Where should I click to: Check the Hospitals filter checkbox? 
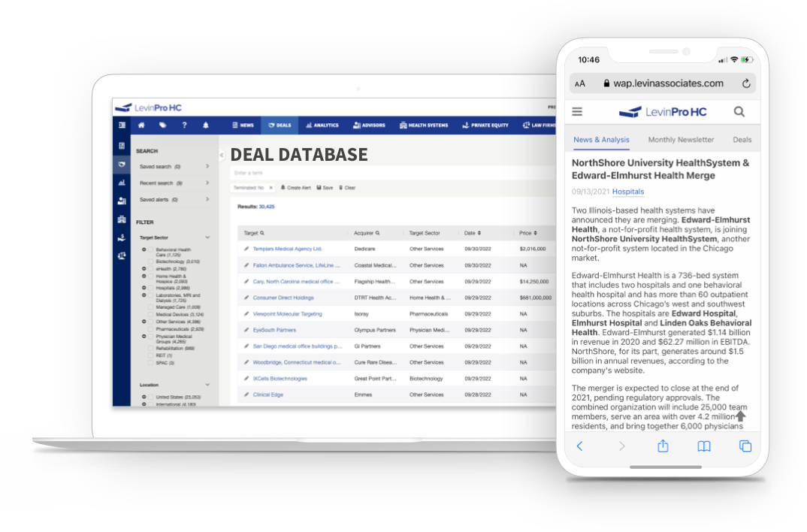(x=151, y=288)
